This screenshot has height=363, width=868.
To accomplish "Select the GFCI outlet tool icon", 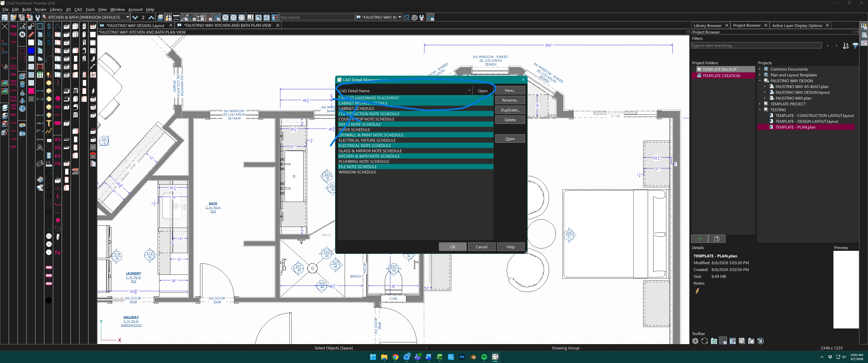I will point(49,164).
